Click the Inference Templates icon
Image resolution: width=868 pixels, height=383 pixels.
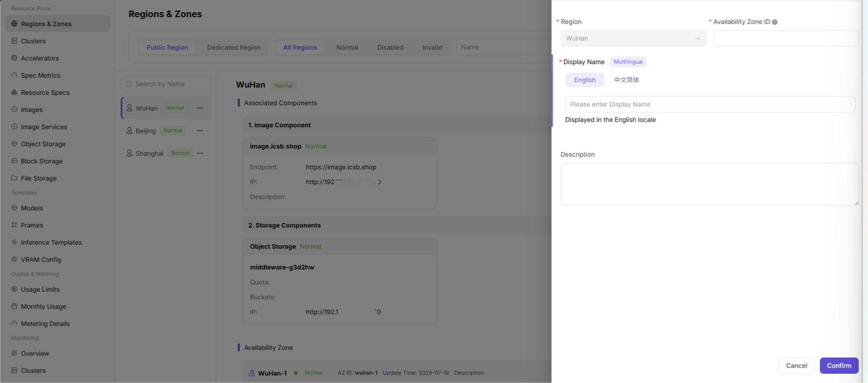(14, 242)
